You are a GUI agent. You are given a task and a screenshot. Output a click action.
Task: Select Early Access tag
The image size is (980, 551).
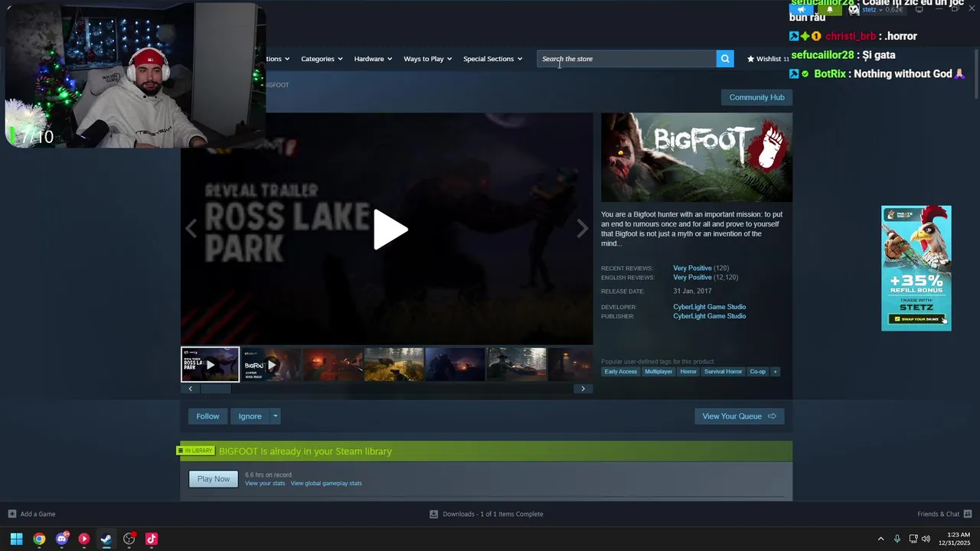[620, 372]
